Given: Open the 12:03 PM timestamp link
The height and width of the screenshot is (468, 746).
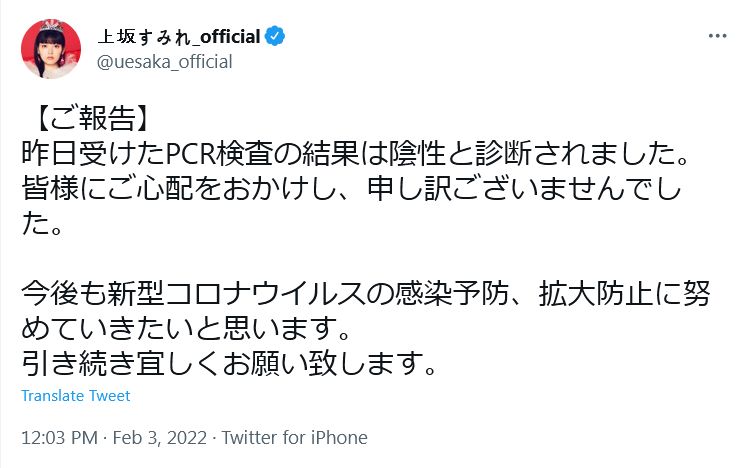Looking at the screenshot, I should [56, 438].
